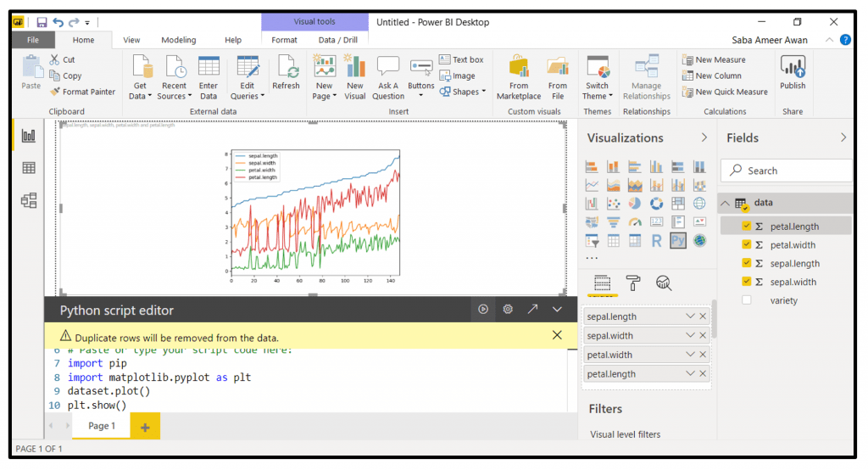Select the Python visual icon

678,241
